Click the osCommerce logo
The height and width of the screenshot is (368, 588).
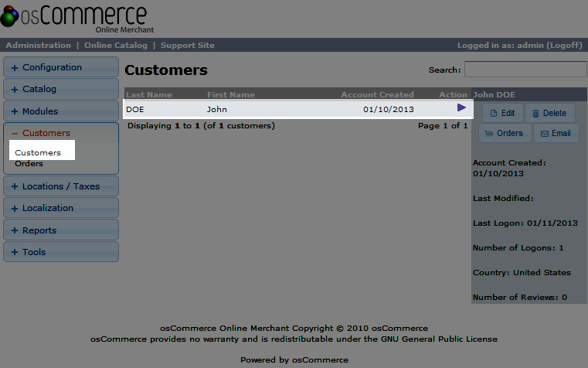pos(74,18)
